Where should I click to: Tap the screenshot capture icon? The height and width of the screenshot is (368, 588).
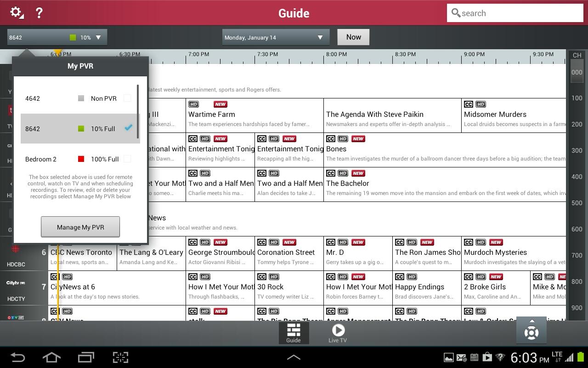(120, 357)
